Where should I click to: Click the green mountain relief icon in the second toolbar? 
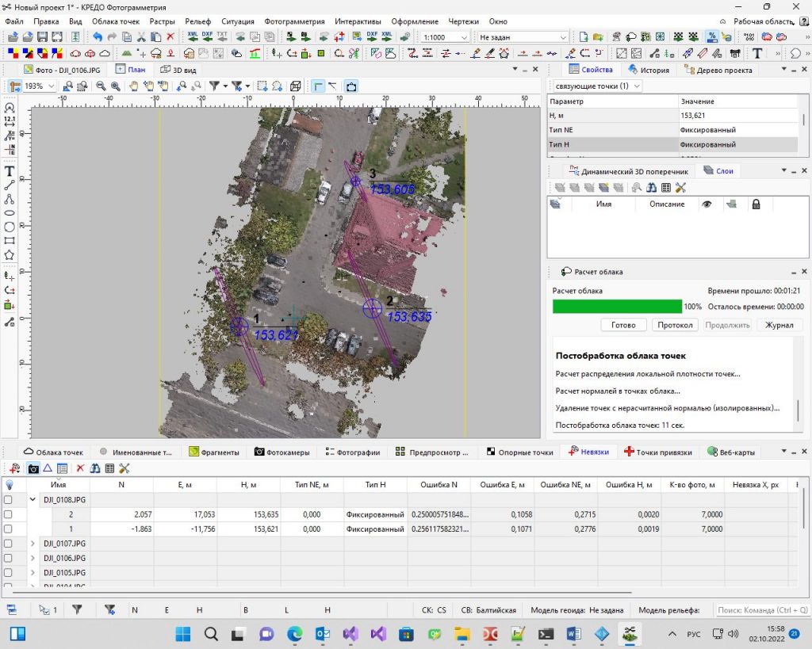coord(127,53)
